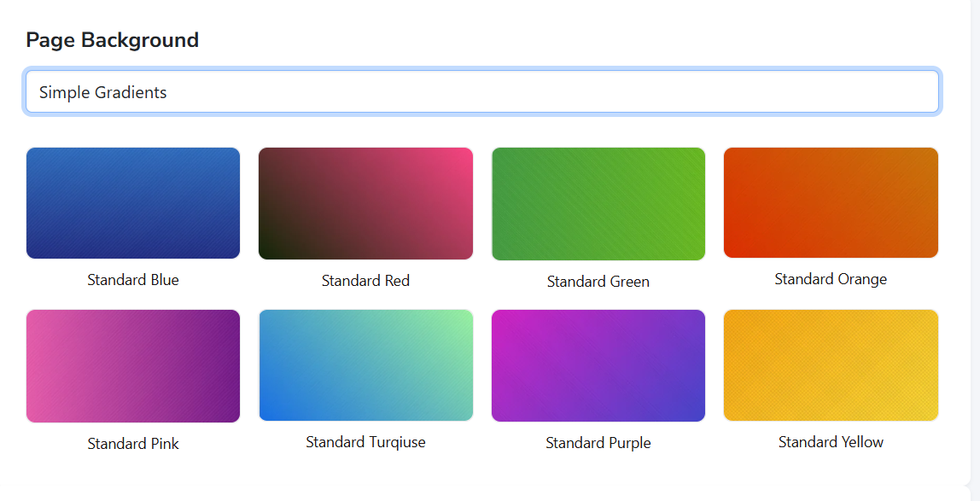The image size is (980, 501).
Task: Click the Standard Orange label
Action: coord(831,278)
